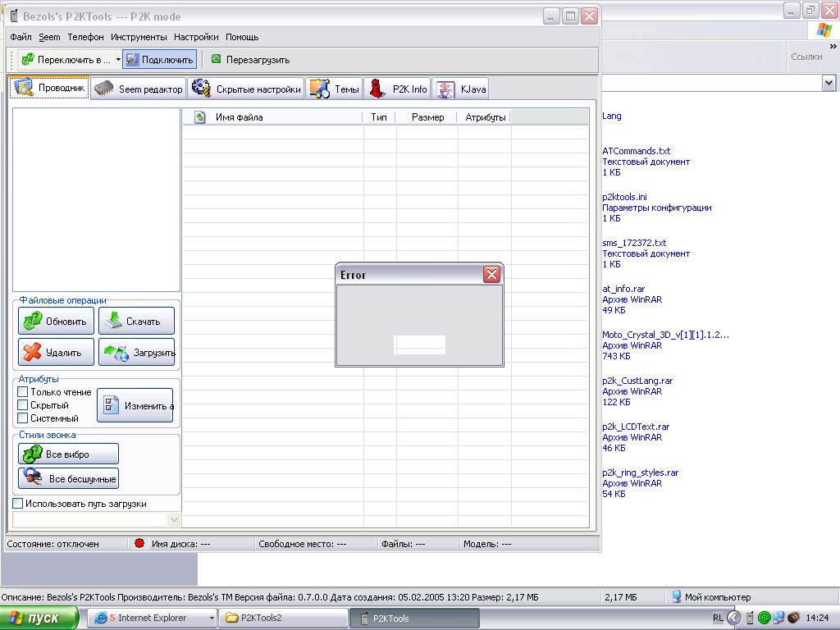Click the checklist icon on Изменить а
Viewport: 840px width, 630px height.
111,405
